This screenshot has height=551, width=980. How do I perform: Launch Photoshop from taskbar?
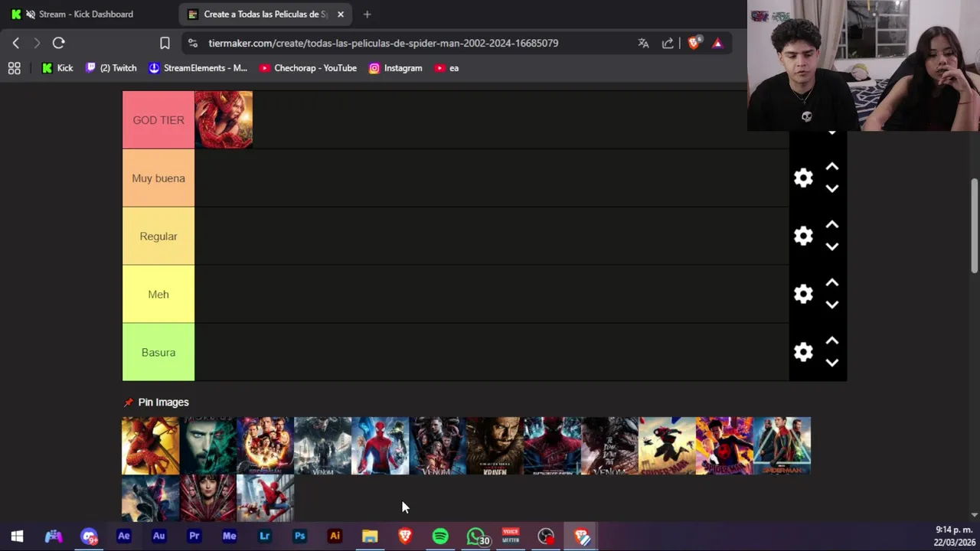pyautogui.click(x=299, y=536)
